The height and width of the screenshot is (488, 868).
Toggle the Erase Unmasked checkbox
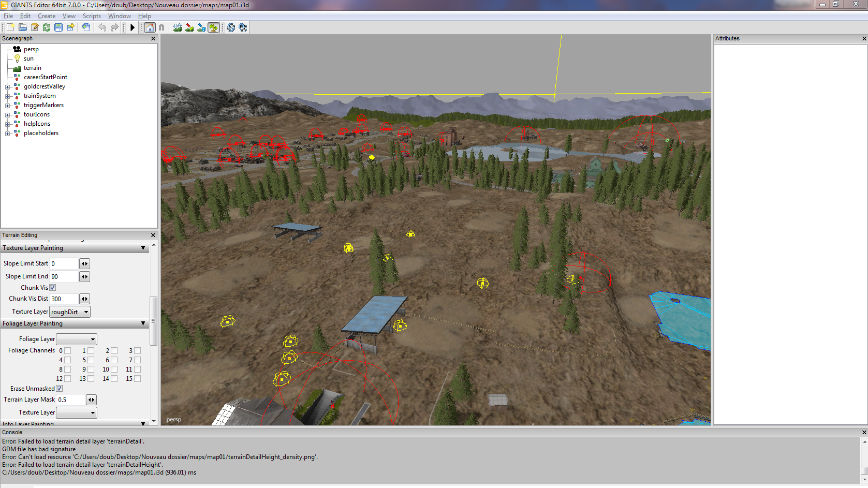[59, 389]
